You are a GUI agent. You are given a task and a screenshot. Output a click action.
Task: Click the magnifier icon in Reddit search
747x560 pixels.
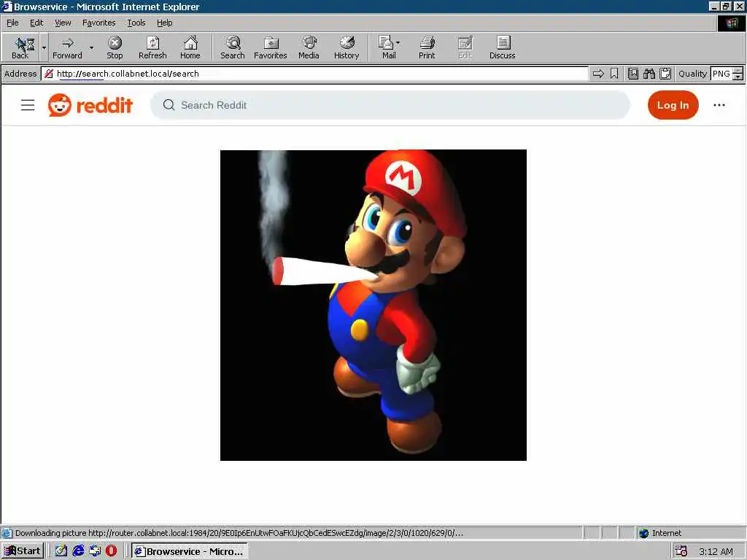(x=169, y=105)
